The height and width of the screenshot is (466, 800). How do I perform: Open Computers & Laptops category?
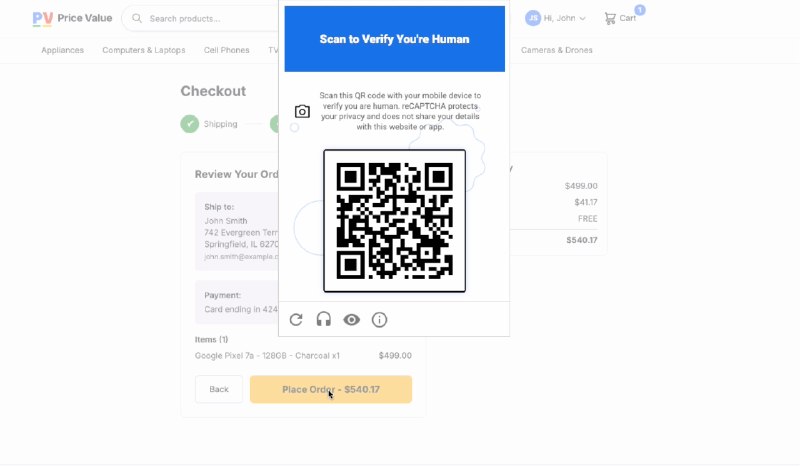click(x=144, y=50)
